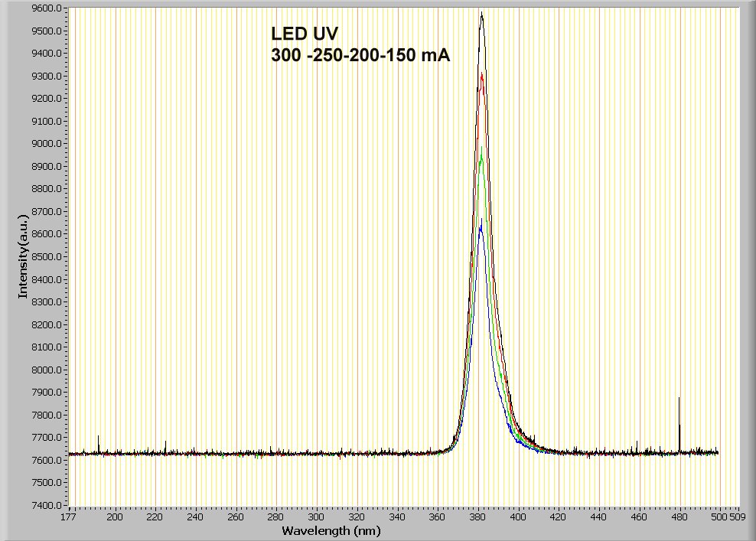756x541 pixels.
Task: Click the 8500.0 gridline label
Action: (48, 257)
